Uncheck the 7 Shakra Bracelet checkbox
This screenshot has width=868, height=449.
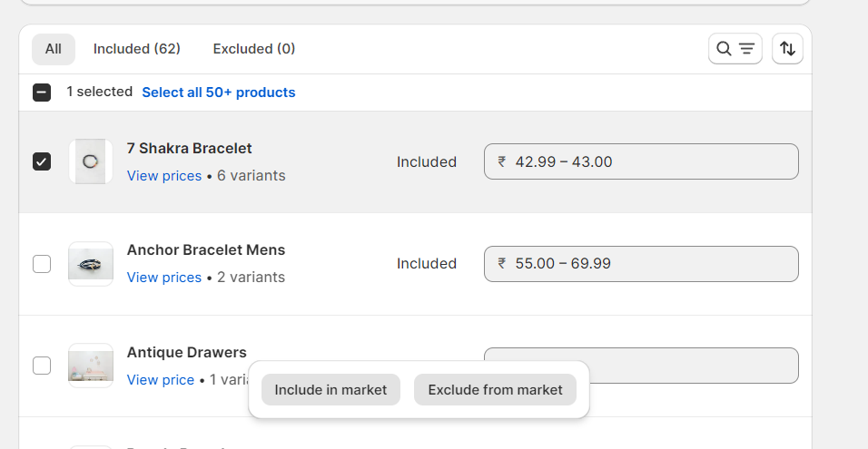42,161
